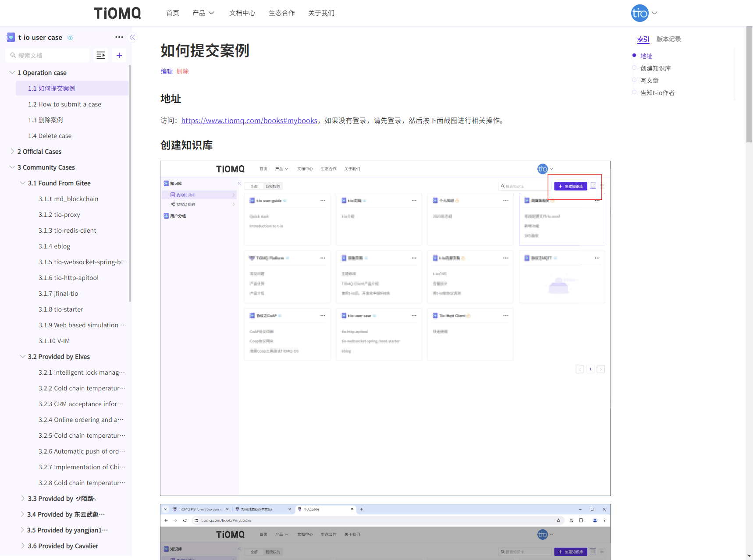753x560 pixels.
Task: Click the page vertical scrollbar
Action: 749,84
